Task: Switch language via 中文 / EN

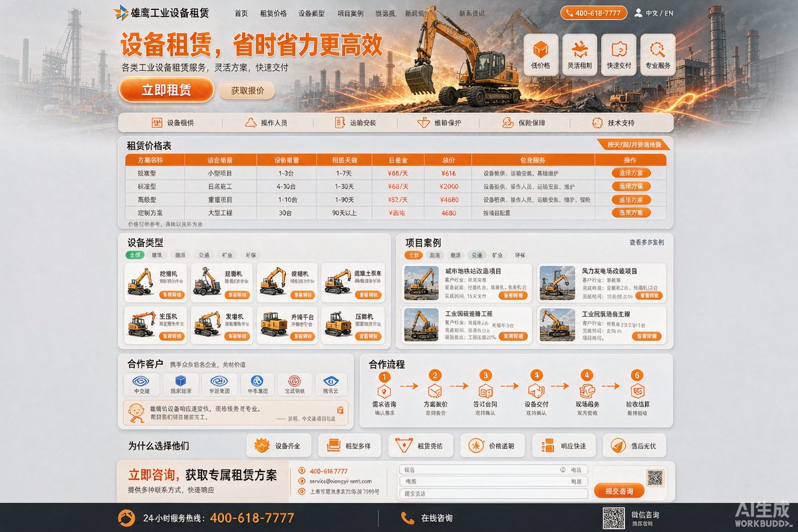Action: point(660,13)
